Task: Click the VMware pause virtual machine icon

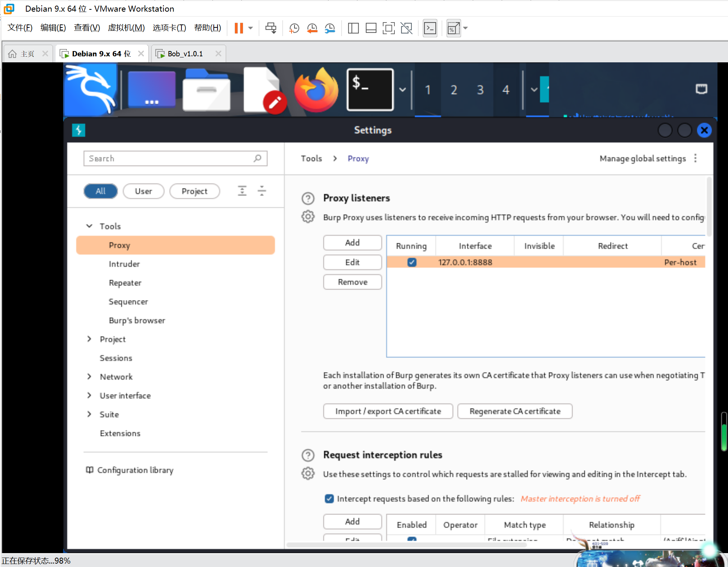Action: 239,28
